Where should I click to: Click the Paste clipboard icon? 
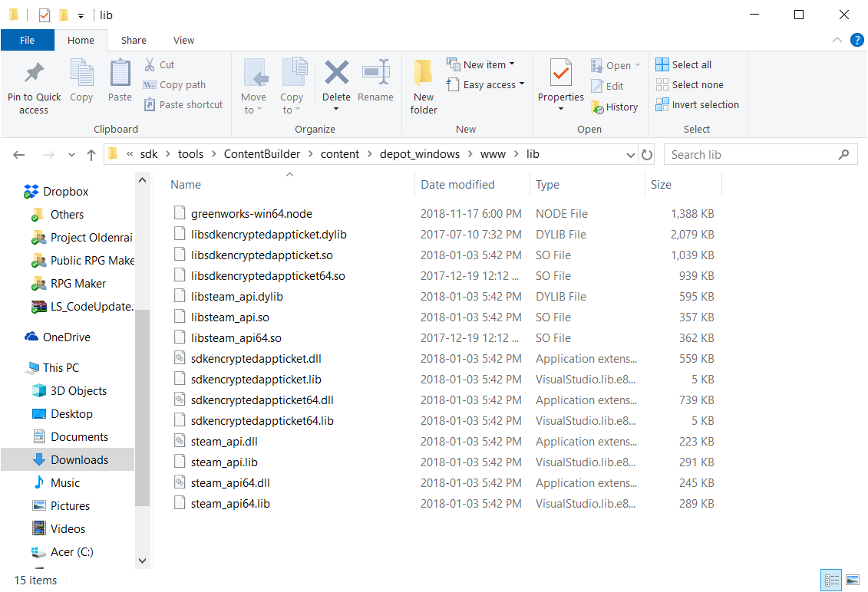[x=120, y=73]
